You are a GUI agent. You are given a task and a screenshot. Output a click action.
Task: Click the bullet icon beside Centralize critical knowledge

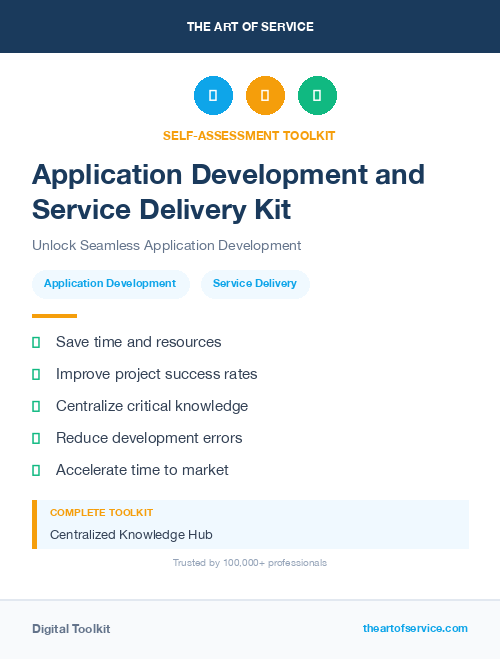coord(36,406)
